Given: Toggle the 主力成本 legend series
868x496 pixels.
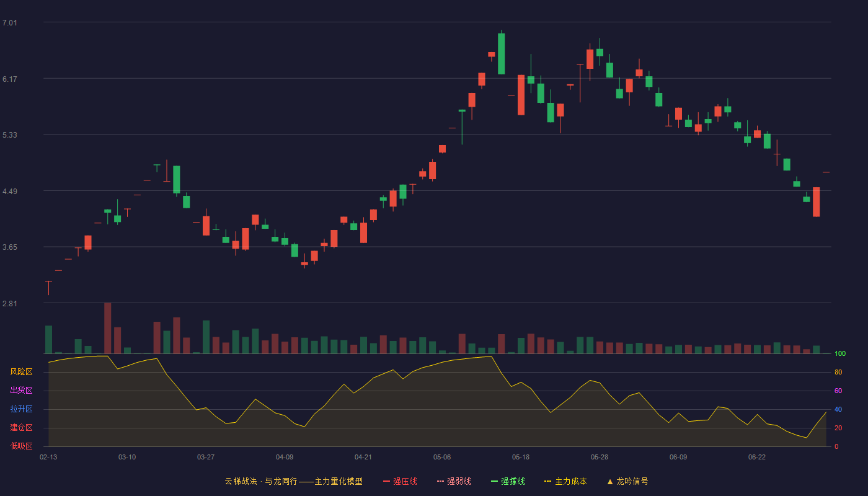Looking at the screenshot, I should 565,481.
